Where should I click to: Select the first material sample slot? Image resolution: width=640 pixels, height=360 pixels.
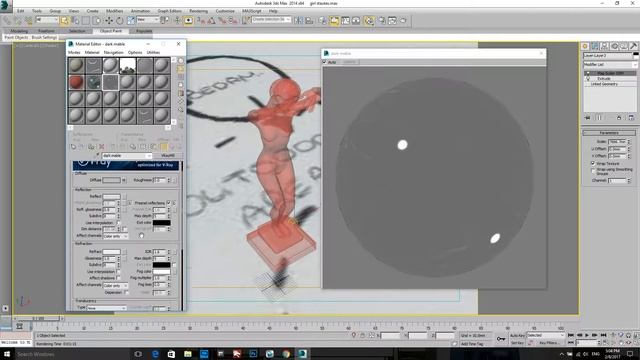(76, 65)
